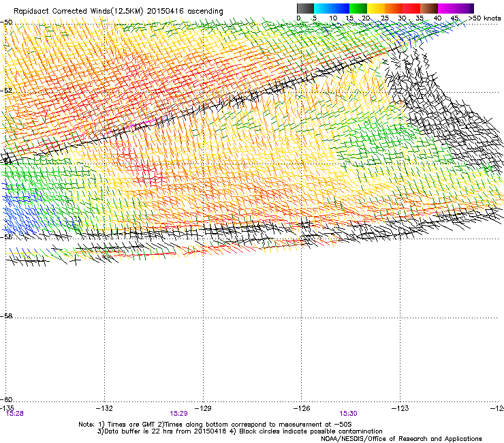Click the purple '15:30' time label
This screenshot has width=504, height=443.
pyautogui.click(x=349, y=414)
